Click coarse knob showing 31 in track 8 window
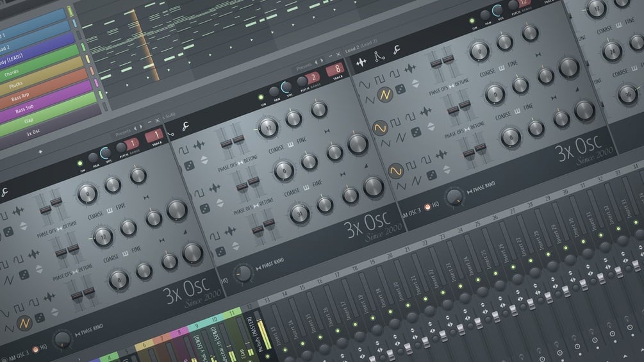 (299, 213)
